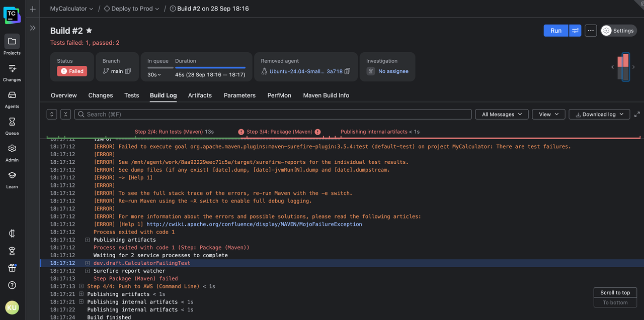Image resolution: width=644 pixels, height=320 pixels.
Task: Copy the main branch name
Action: click(128, 71)
